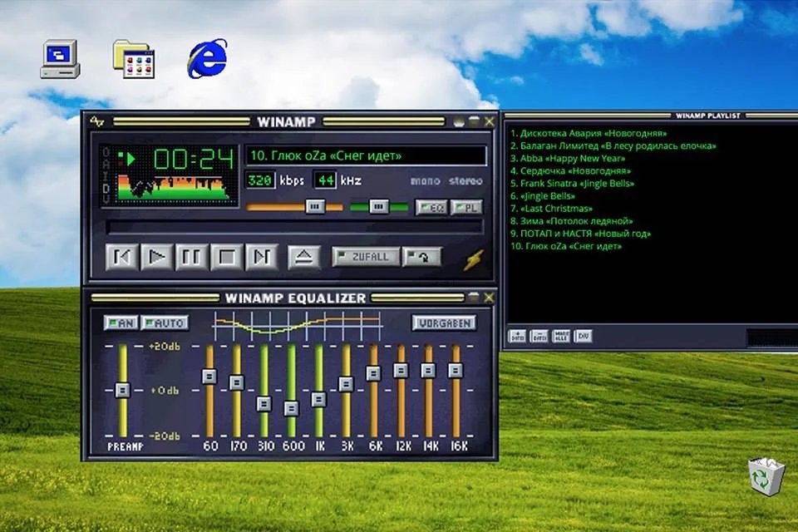
Task: Open the Internet Explorer desktop icon
Action: pyautogui.click(x=207, y=58)
